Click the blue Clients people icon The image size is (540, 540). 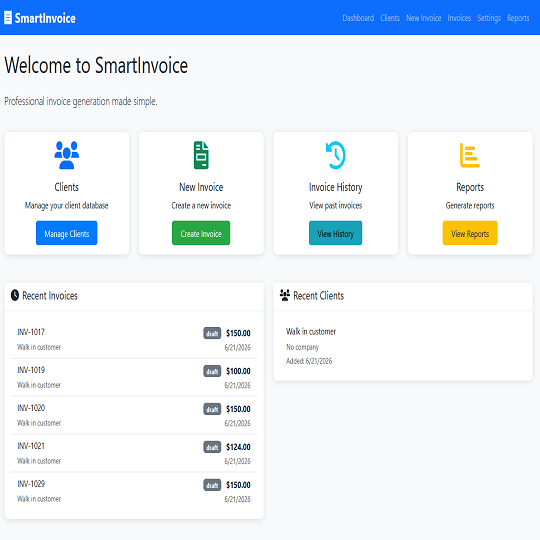pos(66,155)
